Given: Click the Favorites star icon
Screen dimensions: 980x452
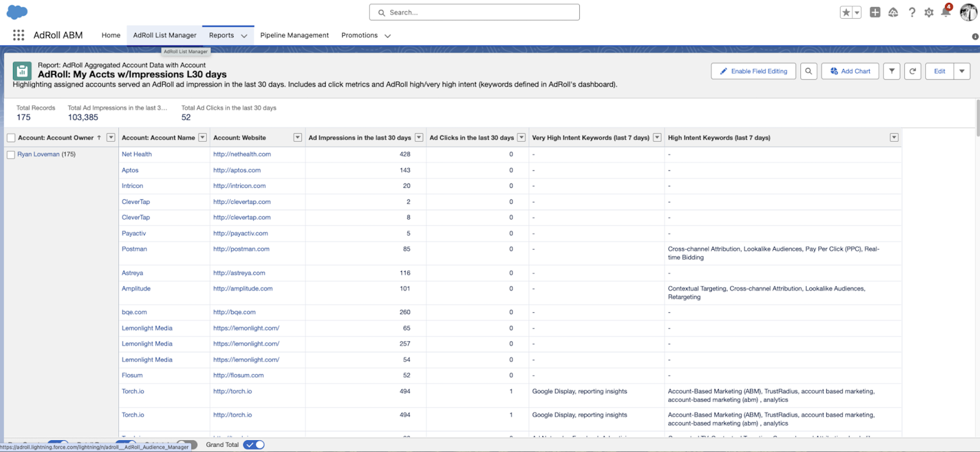Looking at the screenshot, I should click(x=846, y=13).
